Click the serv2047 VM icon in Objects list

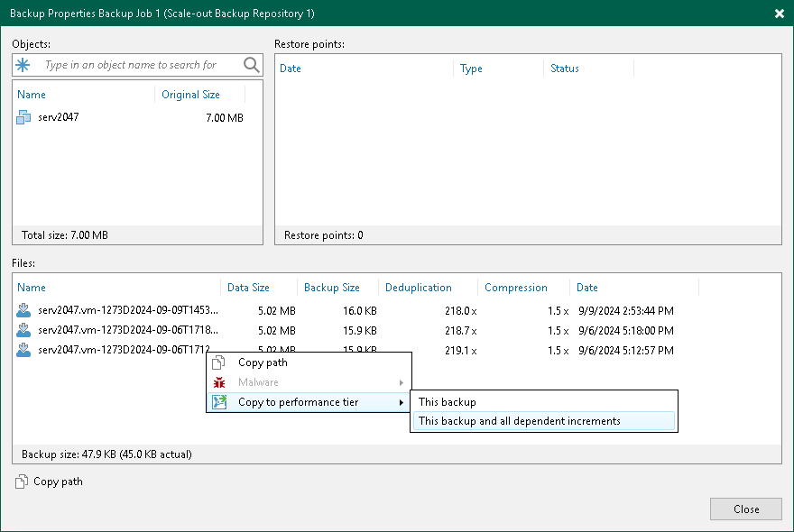pyautogui.click(x=23, y=117)
